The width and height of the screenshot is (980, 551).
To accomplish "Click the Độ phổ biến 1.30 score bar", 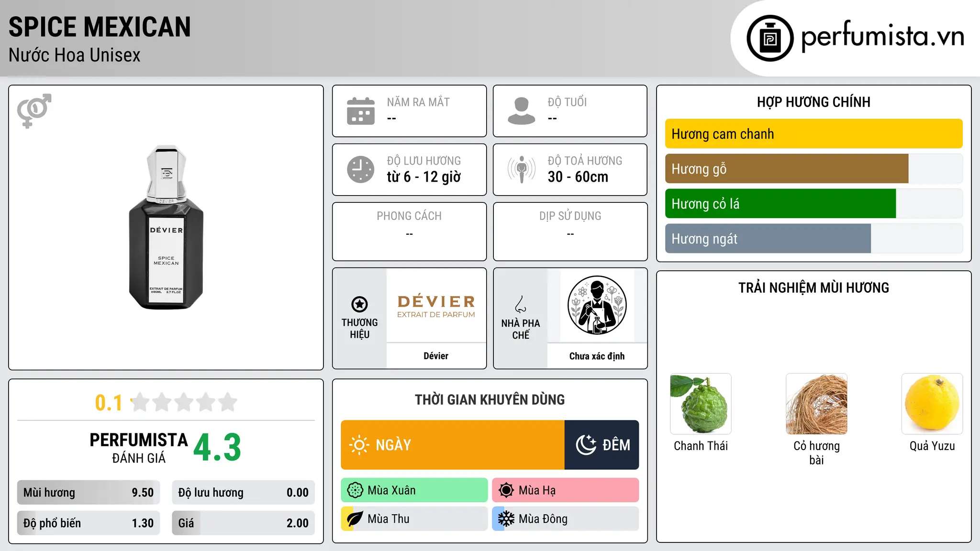I will coord(89,523).
